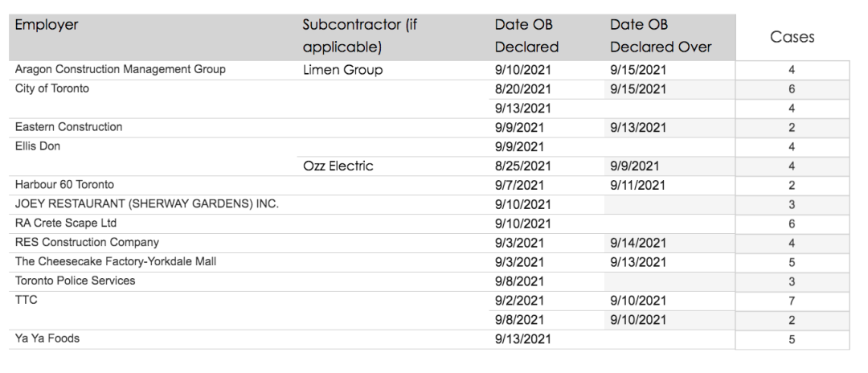Select the Subcontractor (if applicable) header
Viewport: 868px width, 373px height.
(x=360, y=36)
